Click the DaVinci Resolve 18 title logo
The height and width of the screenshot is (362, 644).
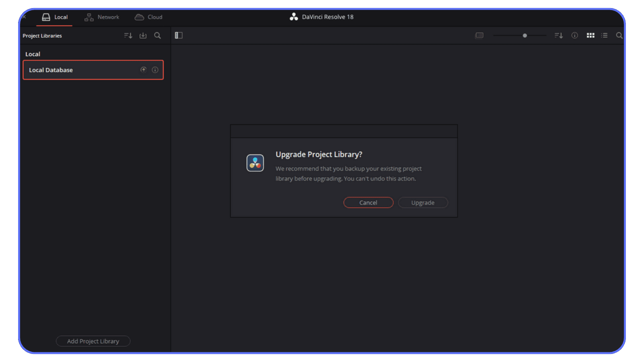pyautogui.click(x=294, y=17)
